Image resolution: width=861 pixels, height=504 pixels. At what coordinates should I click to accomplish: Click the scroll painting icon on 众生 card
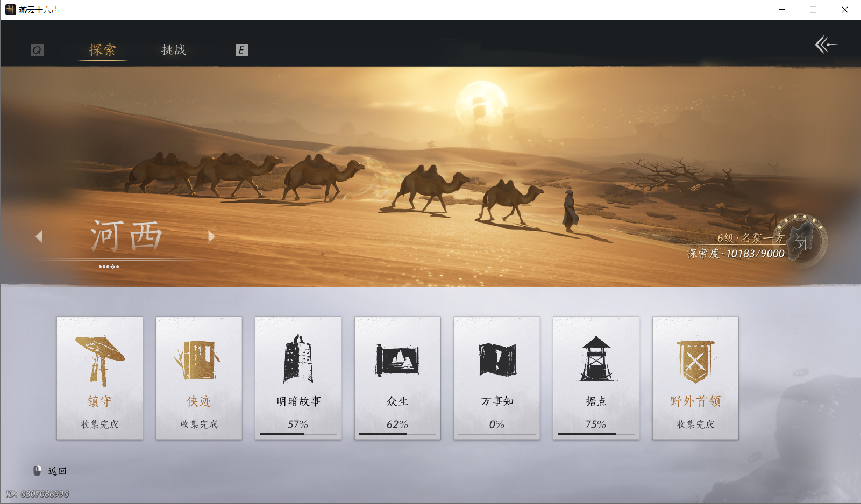point(397,360)
